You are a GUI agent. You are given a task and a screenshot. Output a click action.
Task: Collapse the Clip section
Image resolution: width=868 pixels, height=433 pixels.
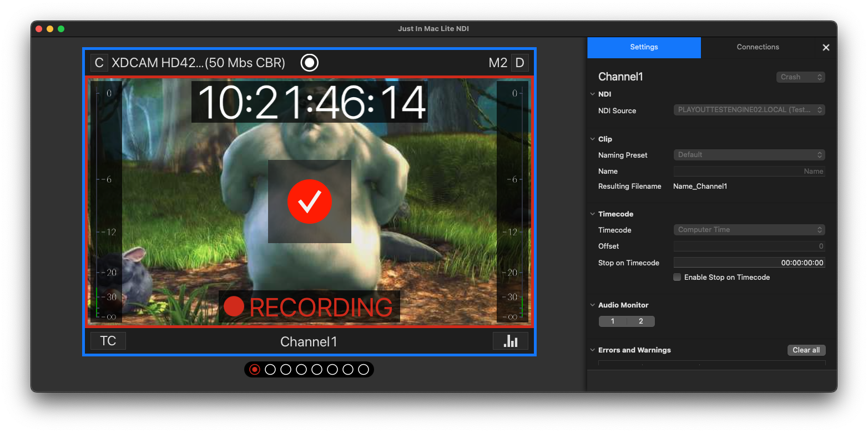click(592, 139)
